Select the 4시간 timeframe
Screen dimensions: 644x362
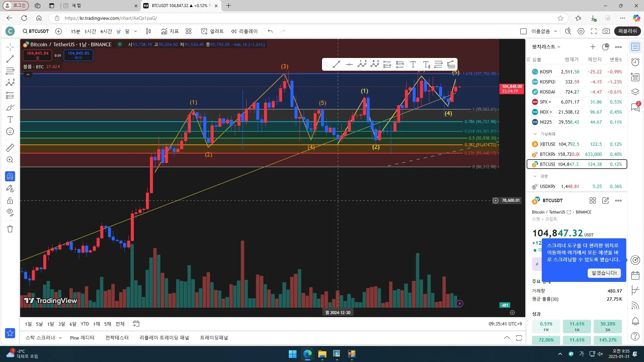pyautogui.click(x=106, y=31)
